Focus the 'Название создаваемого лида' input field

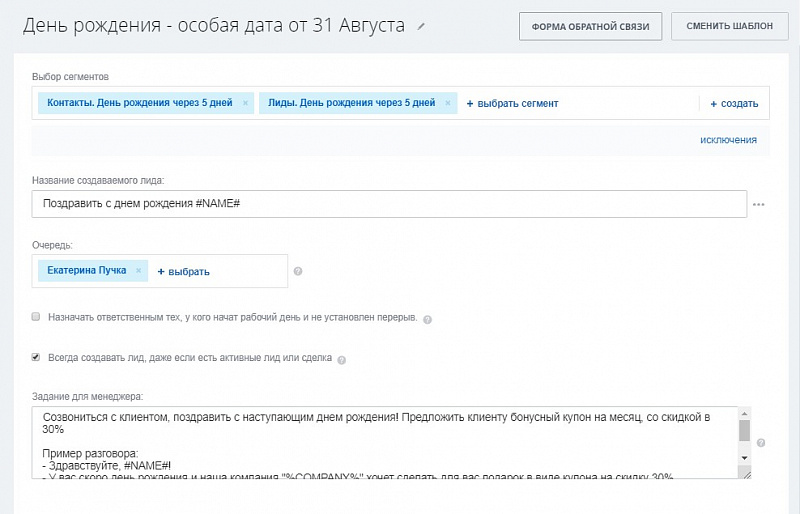click(x=389, y=204)
